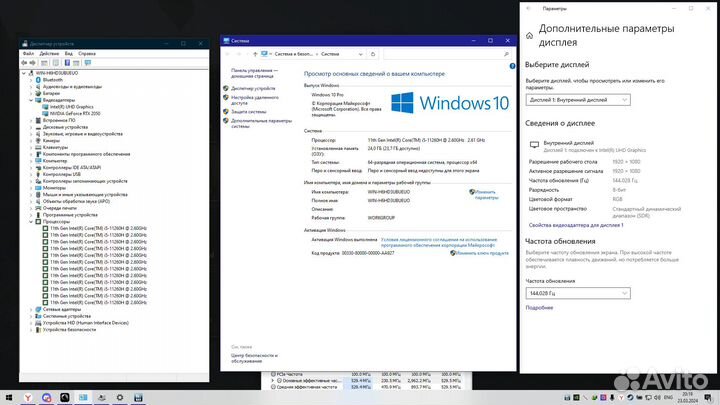The height and width of the screenshot is (405, 720).
Task: Open the 144.028 Гц refresh rate dropdown
Action: tap(578, 293)
